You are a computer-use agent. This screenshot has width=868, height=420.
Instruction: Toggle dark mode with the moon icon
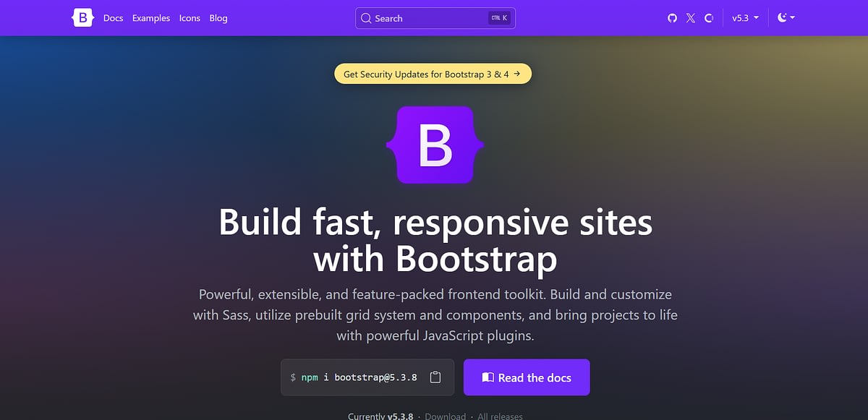tap(782, 17)
